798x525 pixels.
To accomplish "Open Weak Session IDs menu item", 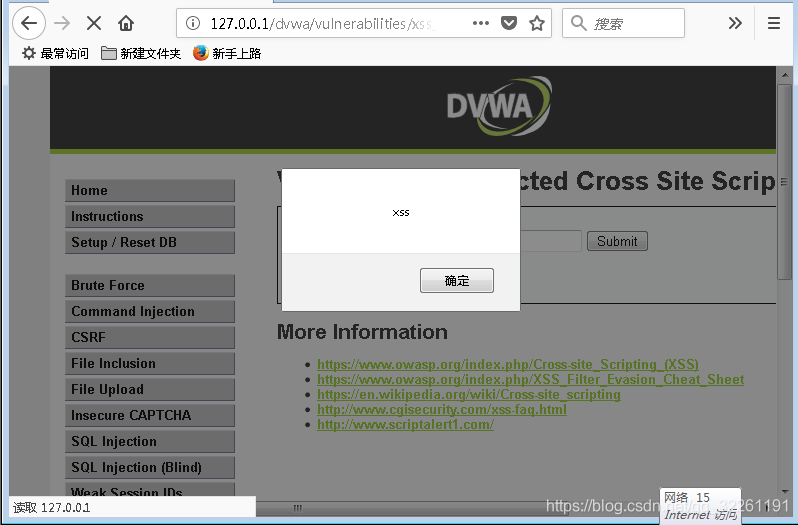I will coord(150,490).
